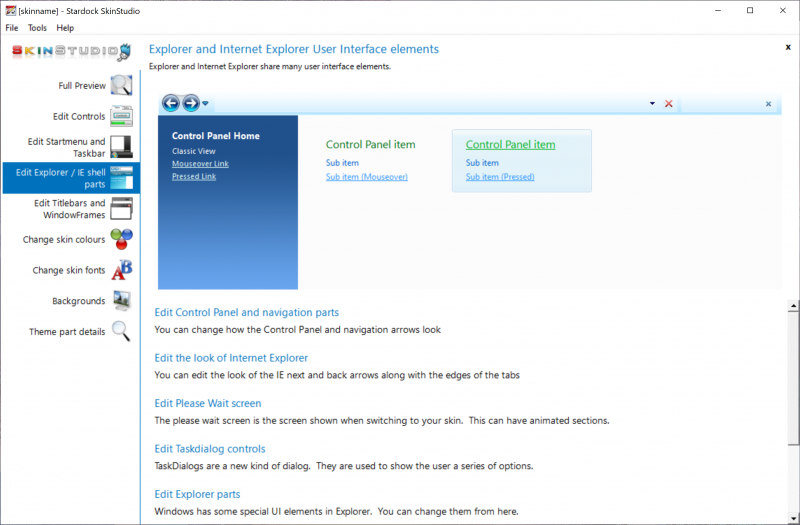Open the navigation history dropdown arrow

coord(205,104)
